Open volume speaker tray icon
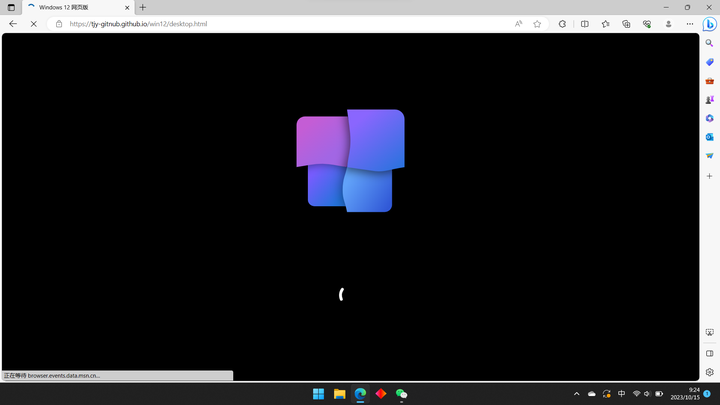This screenshot has height=405, width=720. 647,394
